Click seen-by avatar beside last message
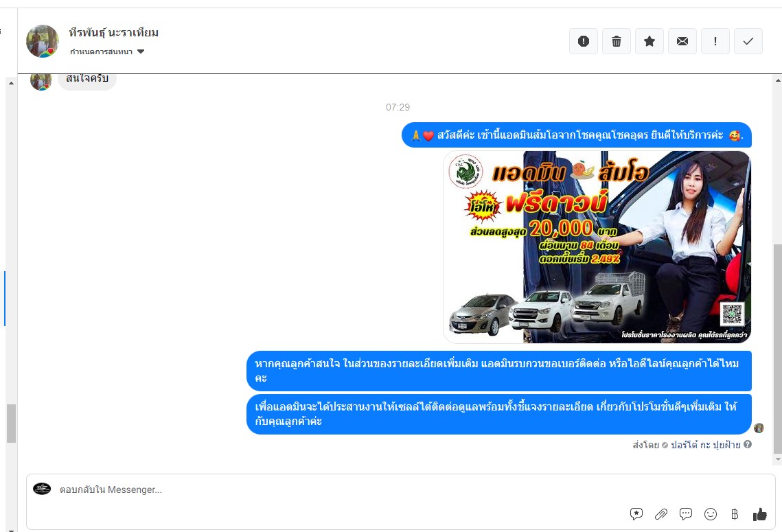The image size is (782, 532). 759,428
